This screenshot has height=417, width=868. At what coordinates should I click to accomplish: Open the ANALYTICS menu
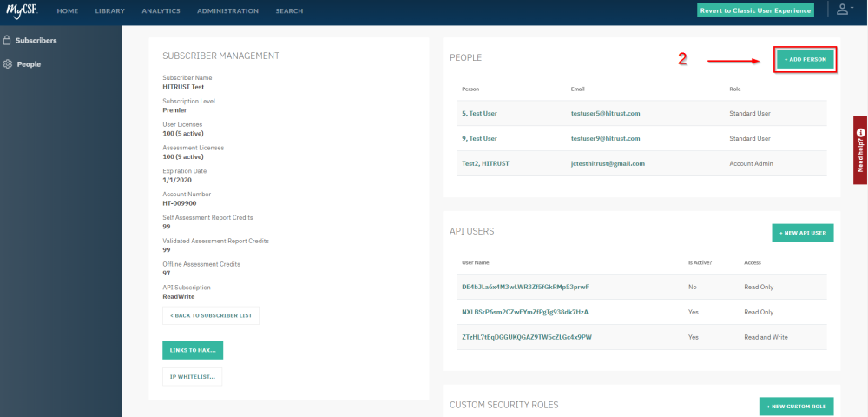click(x=161, y=11)
